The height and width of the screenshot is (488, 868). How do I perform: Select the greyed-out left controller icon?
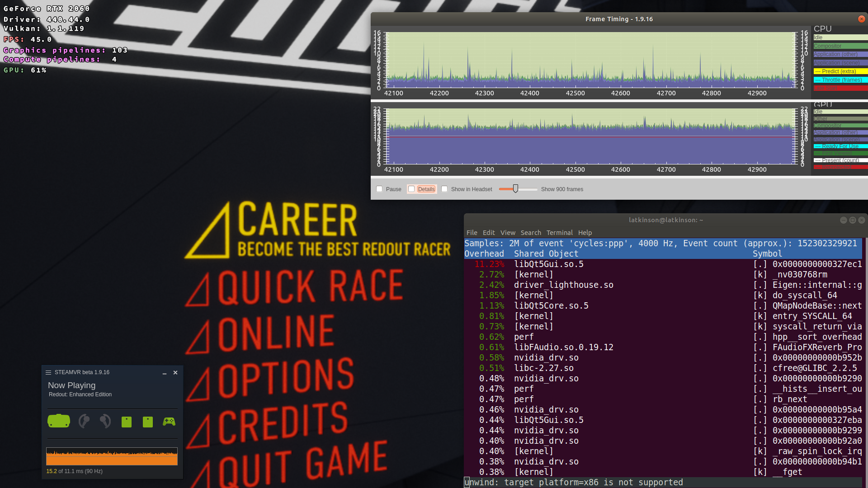84,421
